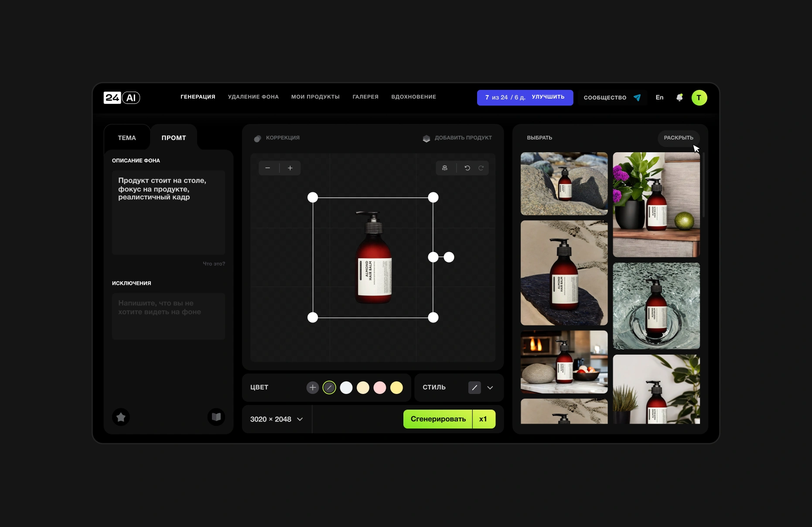Click the redo arrow icon

point(481,168)
